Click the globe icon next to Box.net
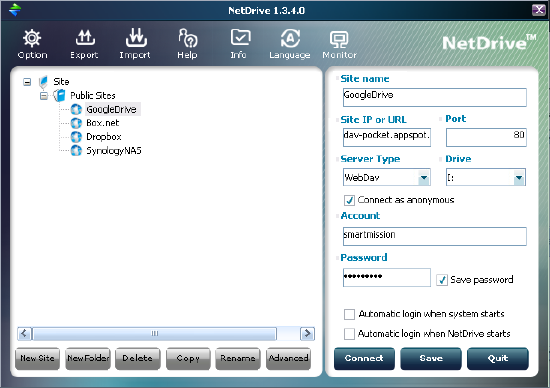Image resolution: width=550 pixels, height=388 pixels. pyautogui.click(x=76, y=123)
